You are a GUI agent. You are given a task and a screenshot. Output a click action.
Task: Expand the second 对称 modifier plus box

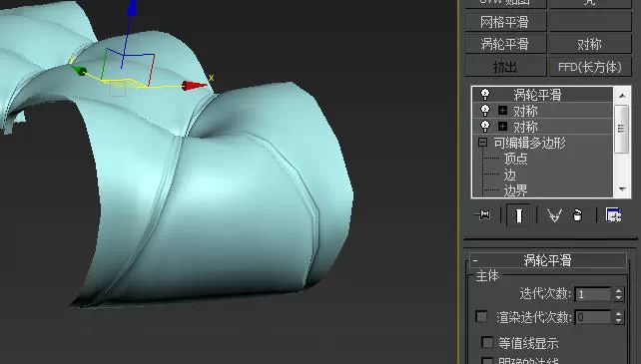502,127
